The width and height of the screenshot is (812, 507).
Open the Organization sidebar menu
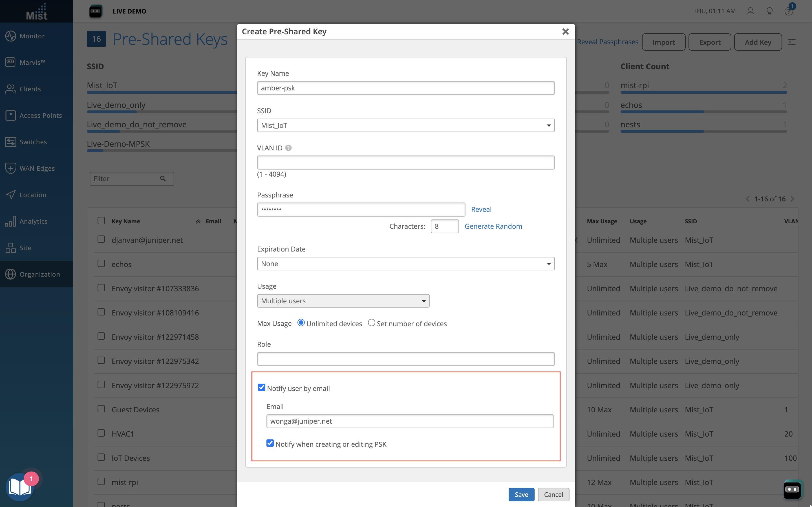[39, 274]
